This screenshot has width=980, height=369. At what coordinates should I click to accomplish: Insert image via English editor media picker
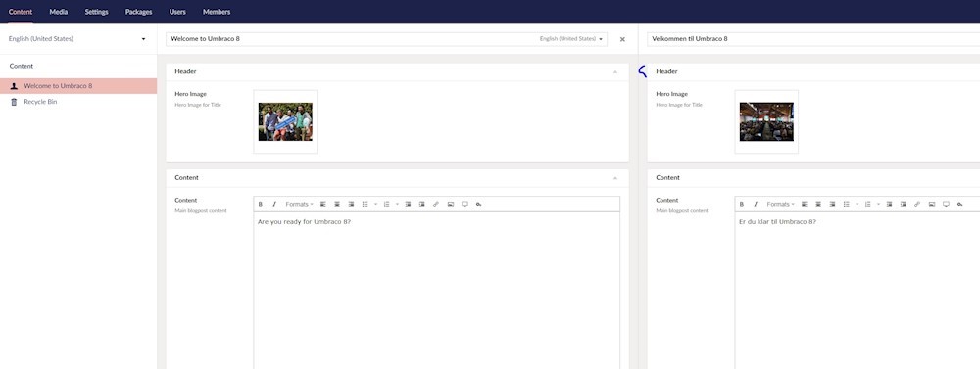click(x=450, y=205)
